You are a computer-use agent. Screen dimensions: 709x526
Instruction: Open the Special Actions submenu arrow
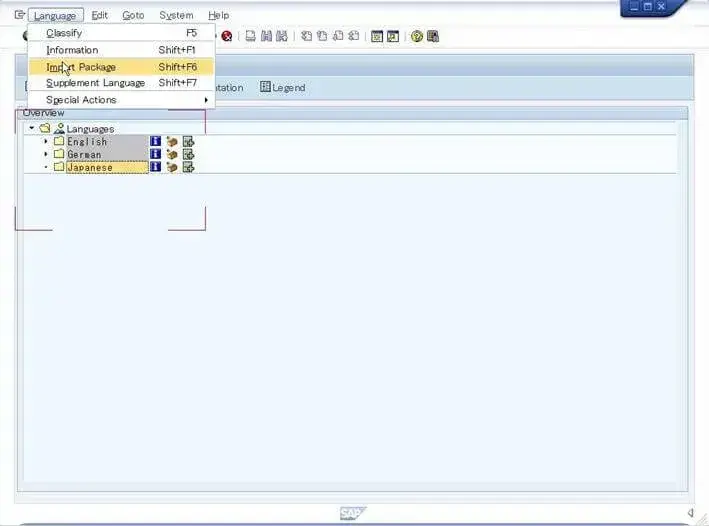206,100
